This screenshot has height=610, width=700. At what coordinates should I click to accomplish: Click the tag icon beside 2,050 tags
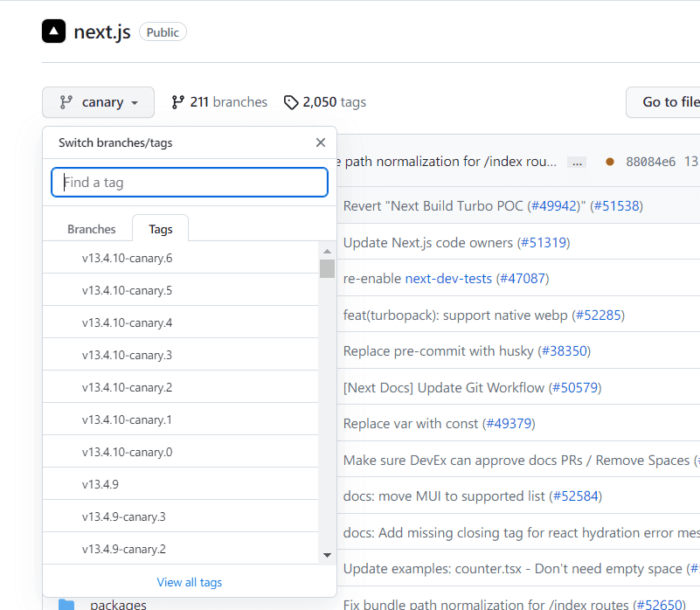[x=291, y=101]
